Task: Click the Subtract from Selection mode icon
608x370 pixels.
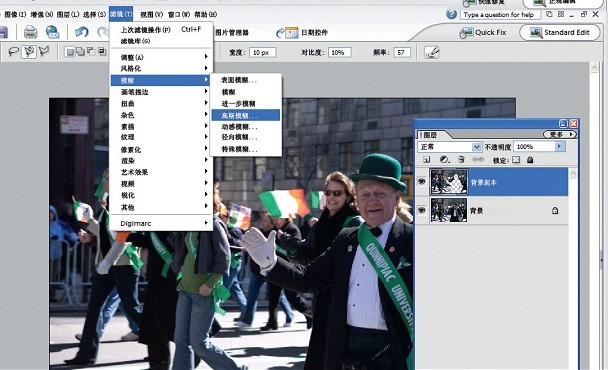Action: click(x=91, y=52)
